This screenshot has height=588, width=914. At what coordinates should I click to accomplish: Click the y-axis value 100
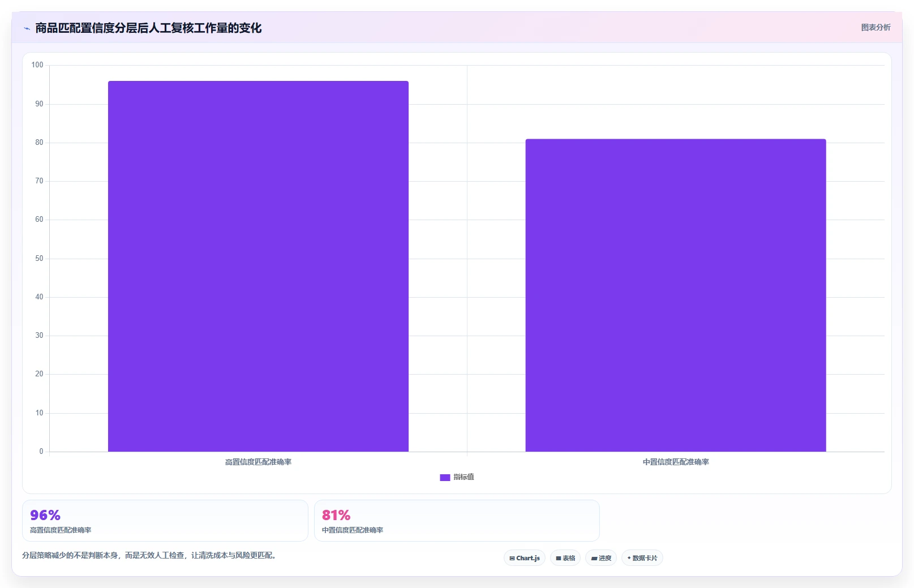click(x=37, y=65)
